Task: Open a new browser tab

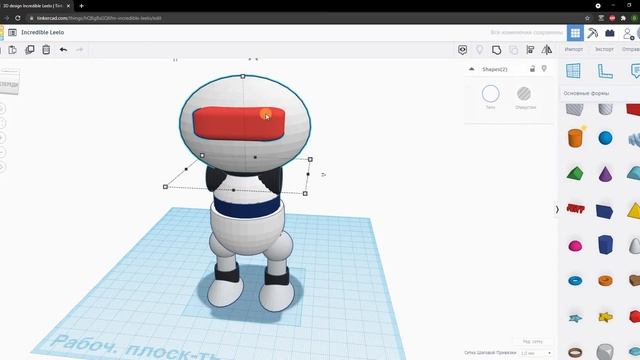Action: click(x=82, y=6)
